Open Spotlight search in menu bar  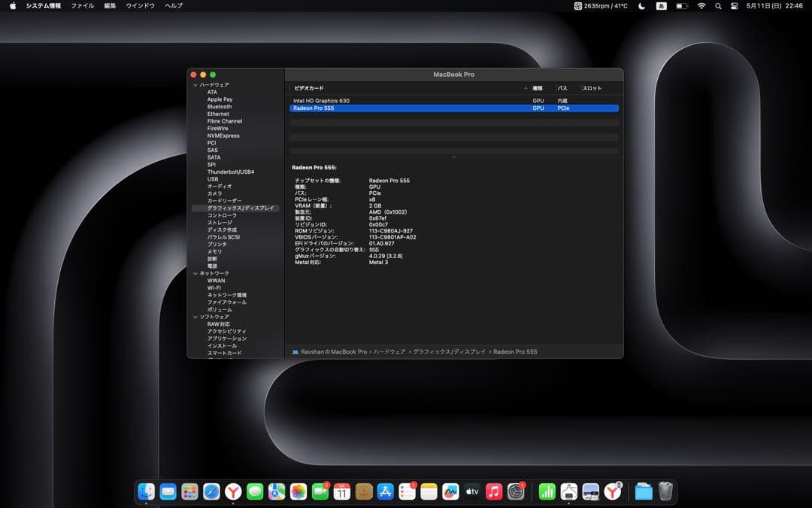click(x=718, y=6)
